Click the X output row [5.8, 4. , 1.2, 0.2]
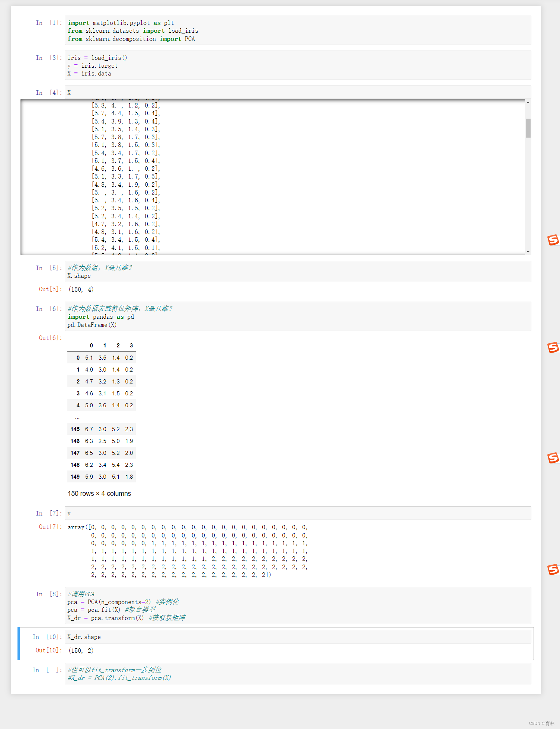560x729 pixels. click(x=126, y=106)
